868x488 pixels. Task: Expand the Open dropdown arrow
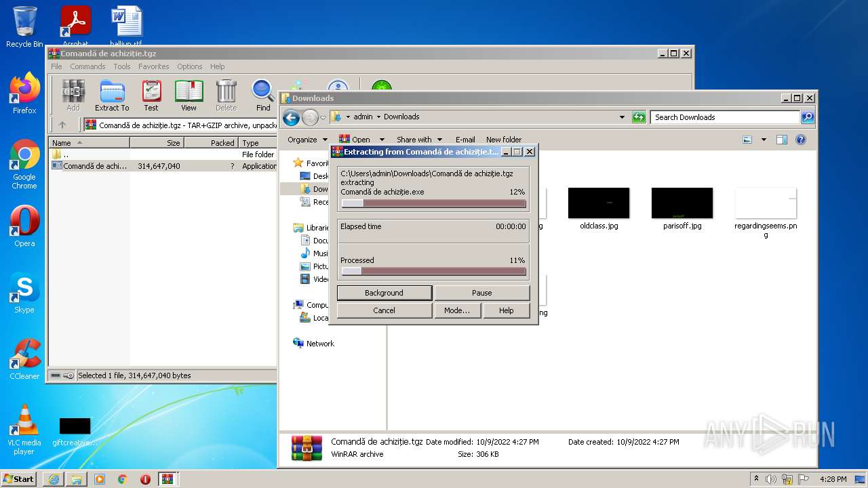[382, 140]
